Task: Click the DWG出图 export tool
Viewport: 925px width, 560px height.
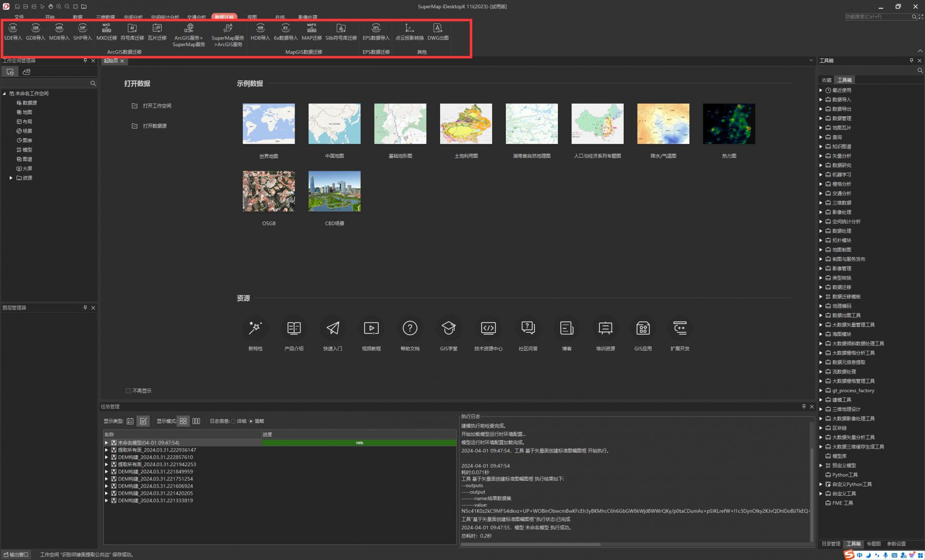Action: tap(438, 32)
